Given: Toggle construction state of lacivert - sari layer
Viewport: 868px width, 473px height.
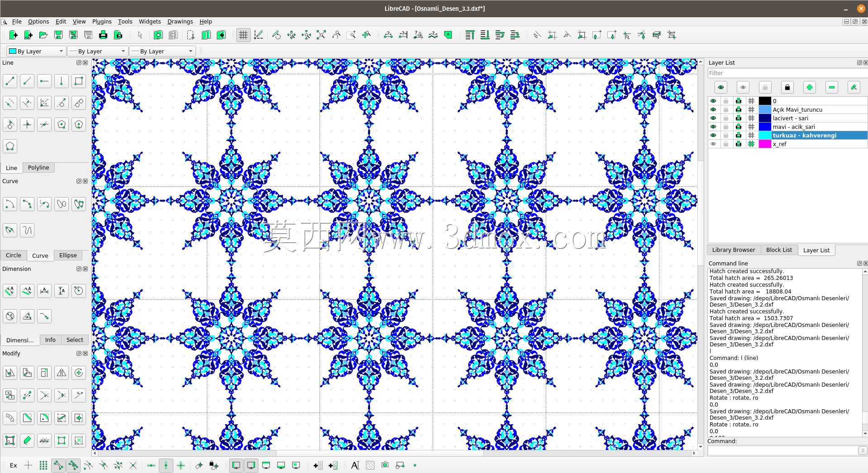Looking at the screenshot, I should (751, 118).
